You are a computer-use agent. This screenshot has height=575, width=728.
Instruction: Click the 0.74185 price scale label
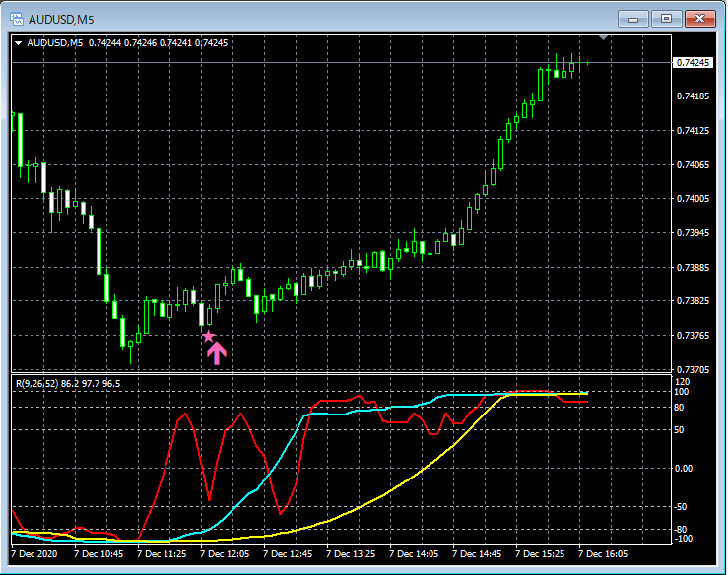pyautogui.click(x=694, y=96)
